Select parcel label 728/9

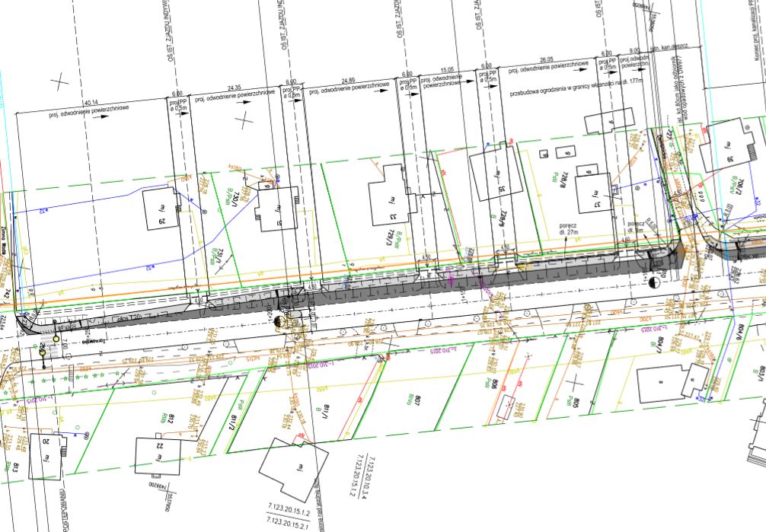pyautogui.click(x=501, y=218)
